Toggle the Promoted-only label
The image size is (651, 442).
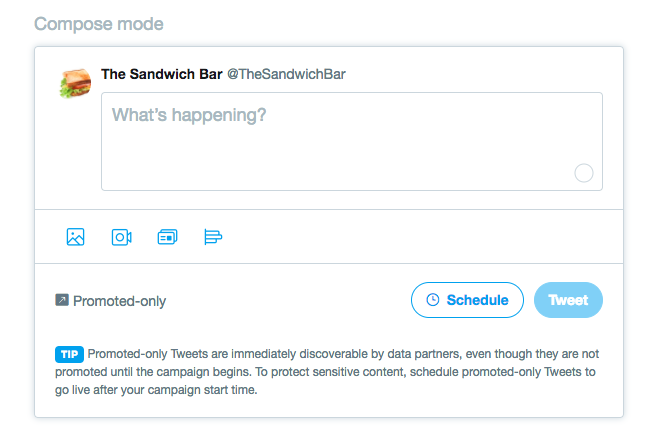point(119,301)
